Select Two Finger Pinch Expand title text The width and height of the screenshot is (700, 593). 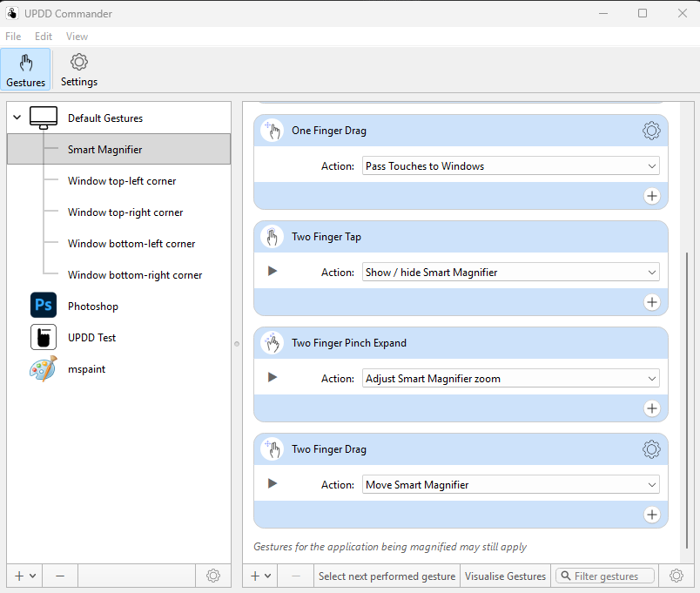click(349, 343)
